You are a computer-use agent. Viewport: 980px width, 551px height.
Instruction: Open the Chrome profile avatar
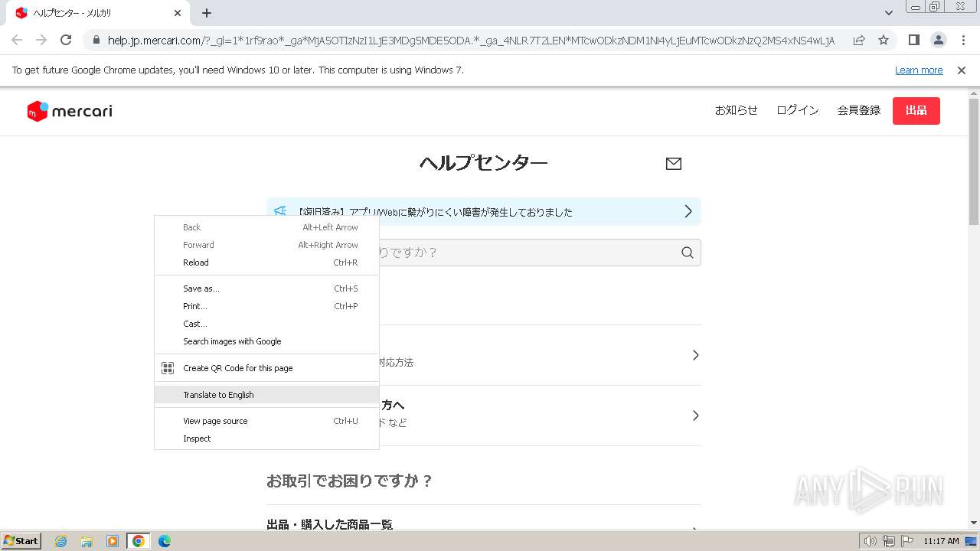939,40
